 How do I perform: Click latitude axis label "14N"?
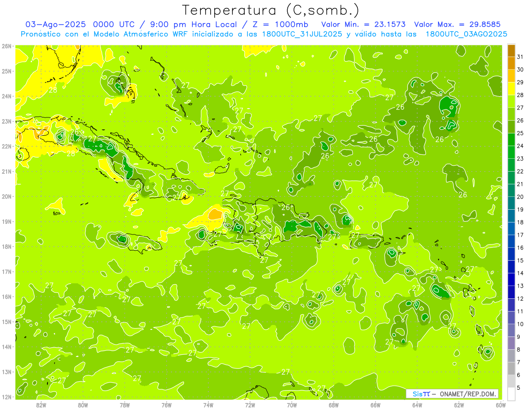(x=7, y=347)
